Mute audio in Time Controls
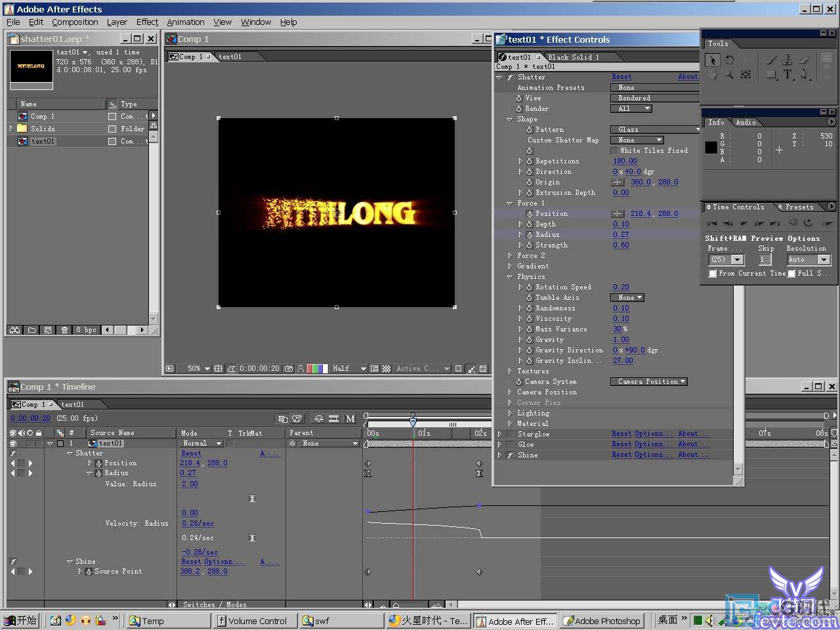Viewport: 840px width, 630px height. [x=793, y=223]
